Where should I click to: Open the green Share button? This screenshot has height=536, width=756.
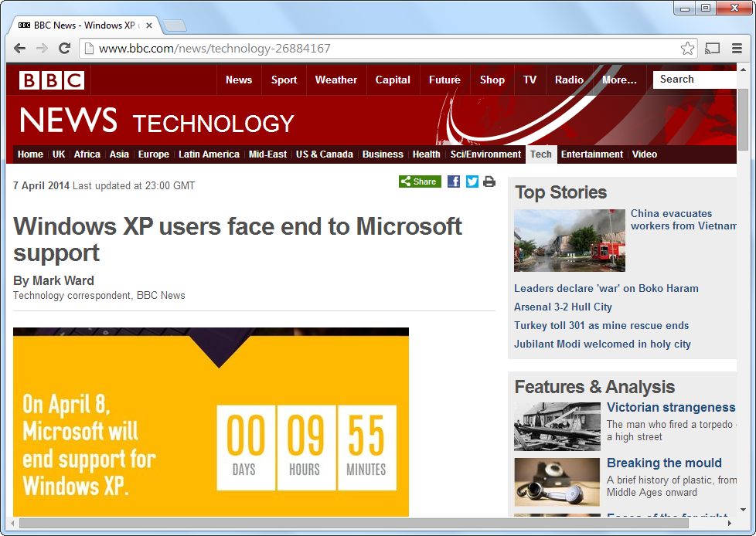[x=420, y=181]
